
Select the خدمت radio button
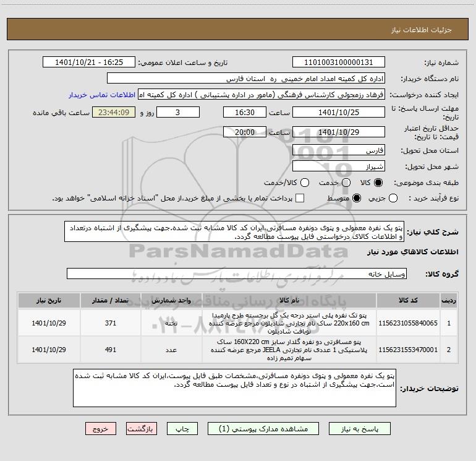[346, 183]
